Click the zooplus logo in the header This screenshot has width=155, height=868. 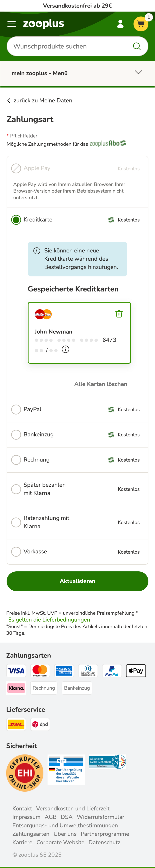point(44,24)
